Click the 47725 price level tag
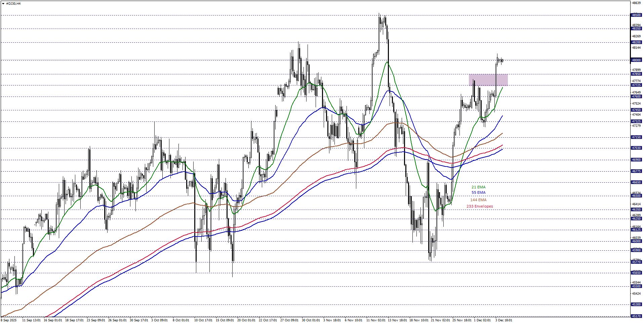644x324 pixels. [636, 85]
